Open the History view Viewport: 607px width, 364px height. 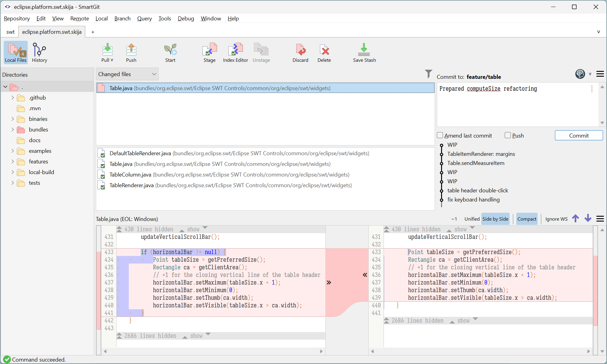(39, 52)
